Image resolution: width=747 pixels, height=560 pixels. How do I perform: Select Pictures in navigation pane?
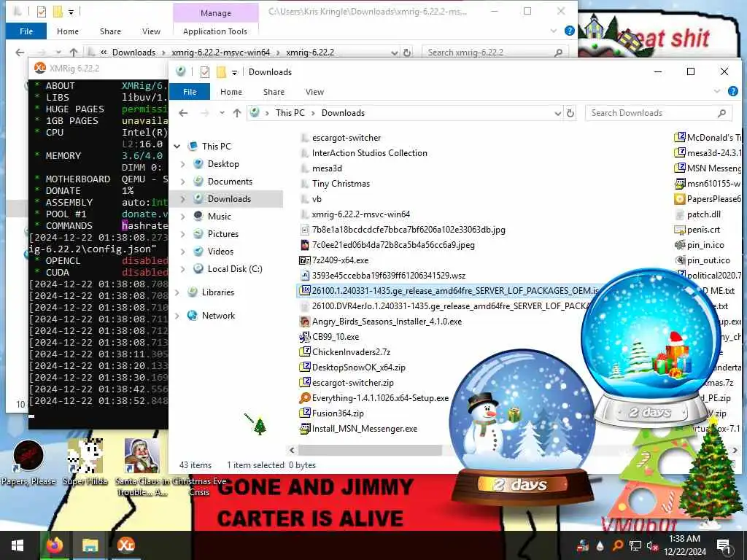point(223,234)
